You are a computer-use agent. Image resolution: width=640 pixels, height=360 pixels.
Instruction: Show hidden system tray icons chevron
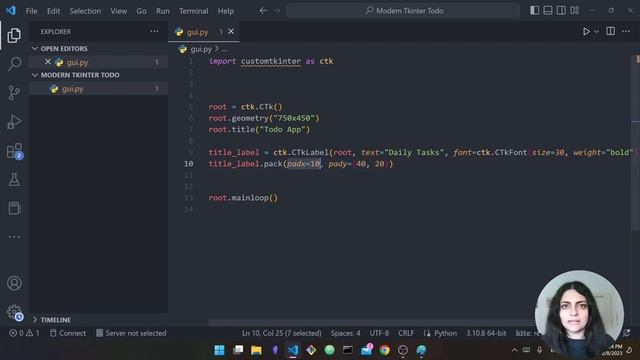[x=514, y=350]
